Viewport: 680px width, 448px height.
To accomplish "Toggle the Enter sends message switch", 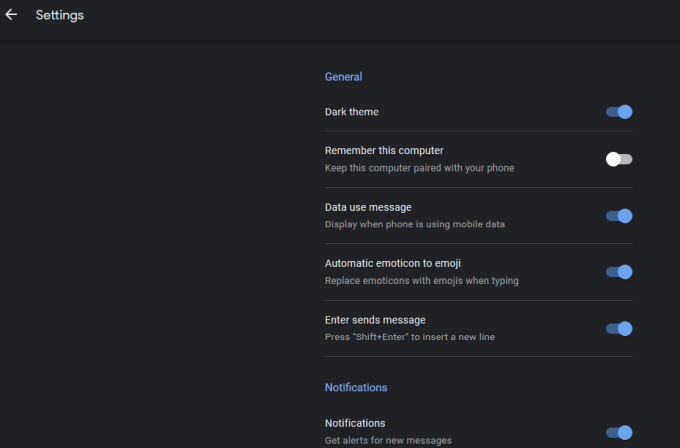I will [619, 329].
